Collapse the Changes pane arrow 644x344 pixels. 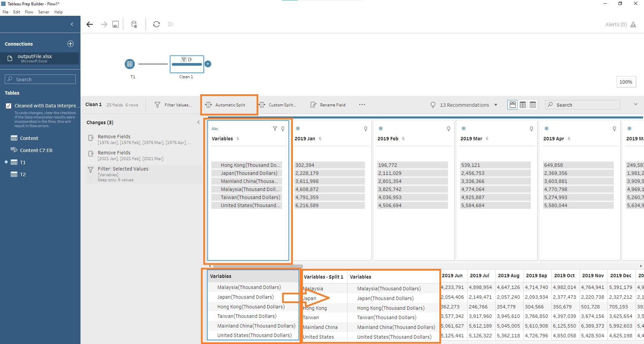[x=198, y=122]
